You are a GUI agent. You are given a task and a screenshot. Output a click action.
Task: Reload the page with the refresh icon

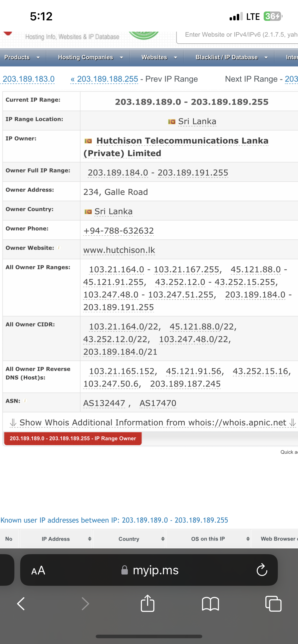coord(262,570)
